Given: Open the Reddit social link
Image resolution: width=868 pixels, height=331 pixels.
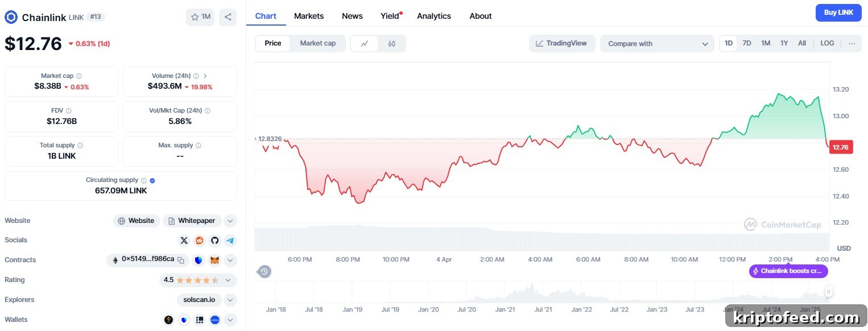Looking at the screenshot, I should [x=199, y=241].
